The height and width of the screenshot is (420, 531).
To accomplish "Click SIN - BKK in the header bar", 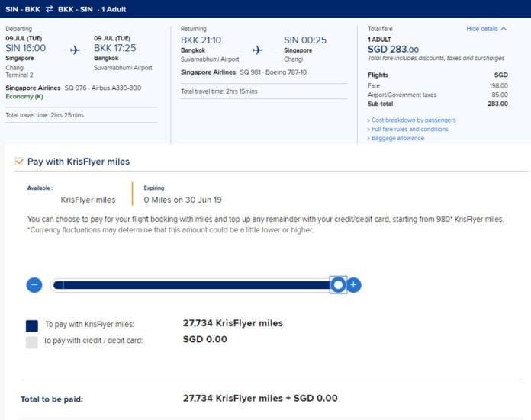I will tap(23, 9).
